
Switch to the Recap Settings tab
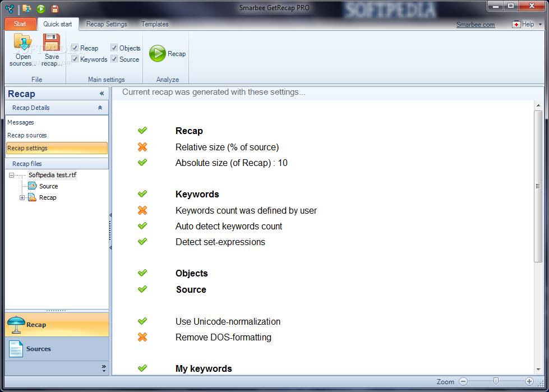click(x=107, y=24)
